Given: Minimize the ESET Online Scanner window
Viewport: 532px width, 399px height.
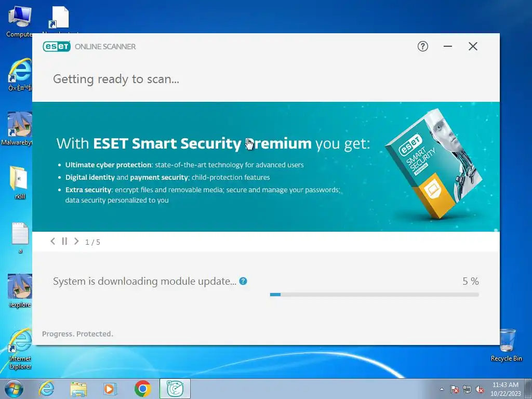Looking at the screenshot, I should [447, 46].
